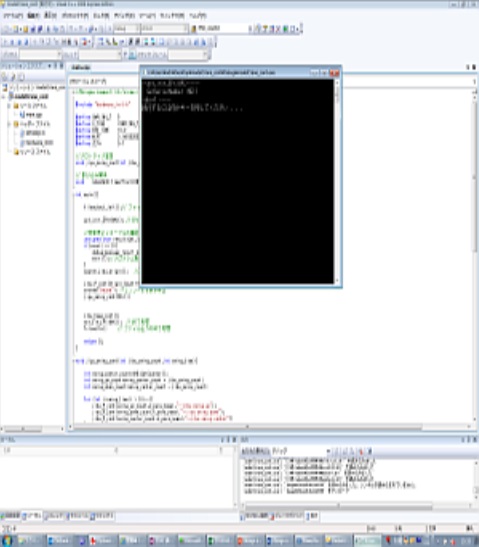Click the Save icon in the standard toolbar
This screenshot has height=547, width=479.
pos(33,29)
